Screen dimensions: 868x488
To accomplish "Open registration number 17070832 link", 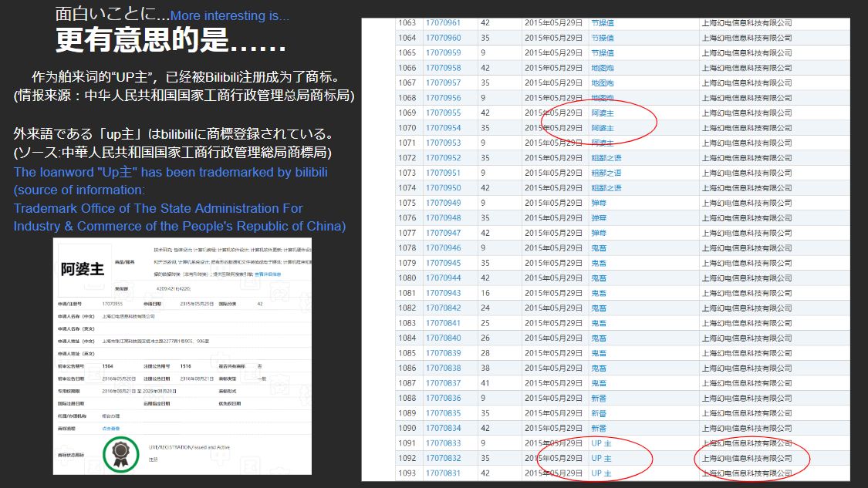I will 443,458.
